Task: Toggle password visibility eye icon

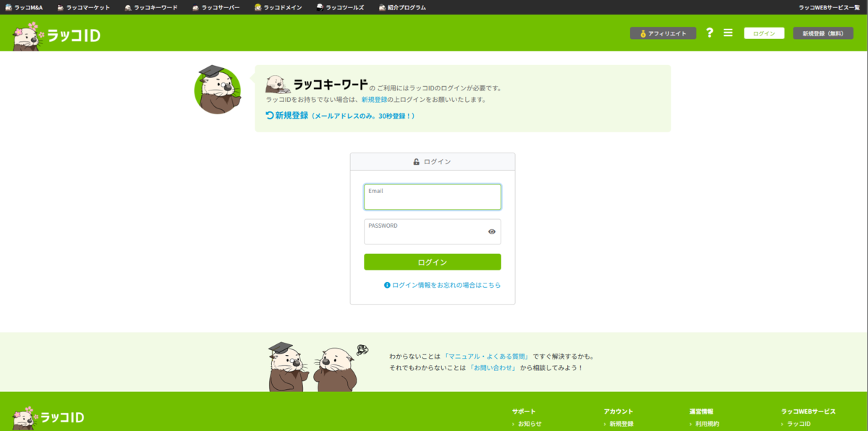Action: pyautogui.click(x=492, y=232)
